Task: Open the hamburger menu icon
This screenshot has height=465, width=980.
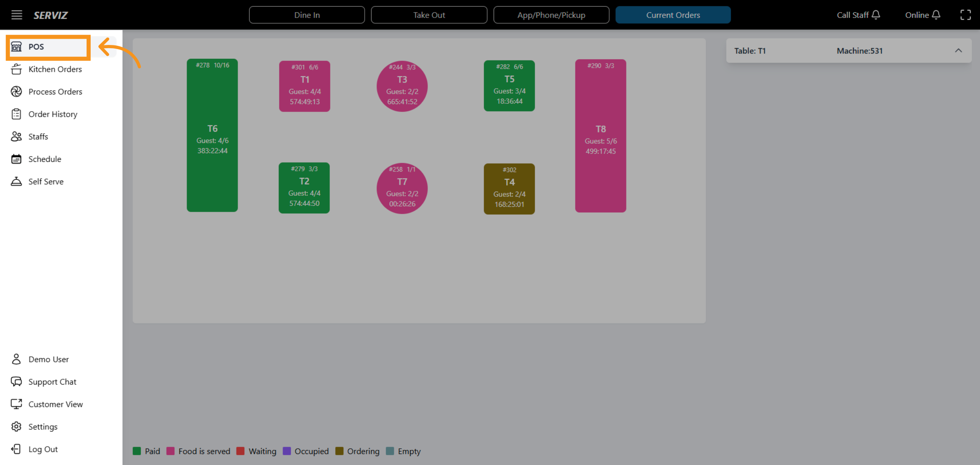Action: coord(17,15)
